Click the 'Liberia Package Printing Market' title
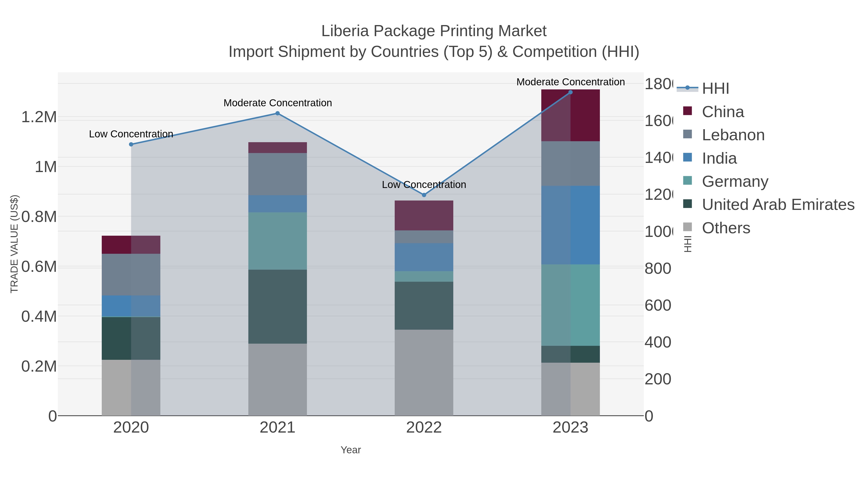 [434, 31]
